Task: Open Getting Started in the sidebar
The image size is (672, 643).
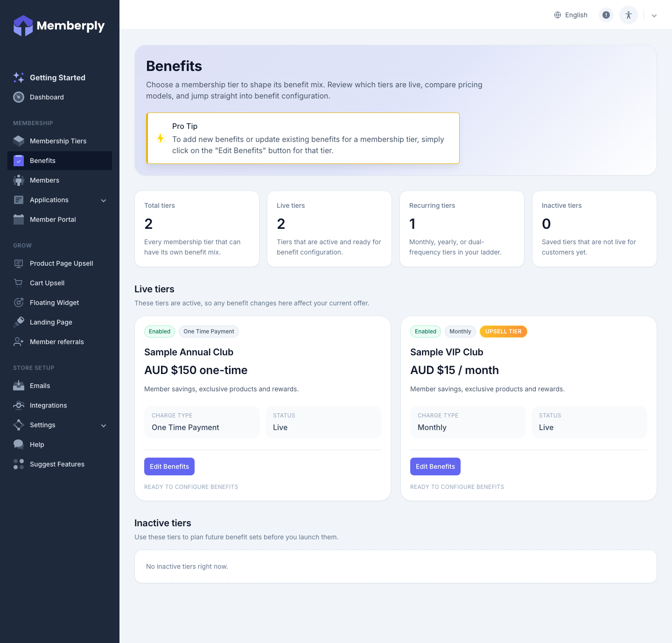Action: pyautogui.click(x=60, y=78)
